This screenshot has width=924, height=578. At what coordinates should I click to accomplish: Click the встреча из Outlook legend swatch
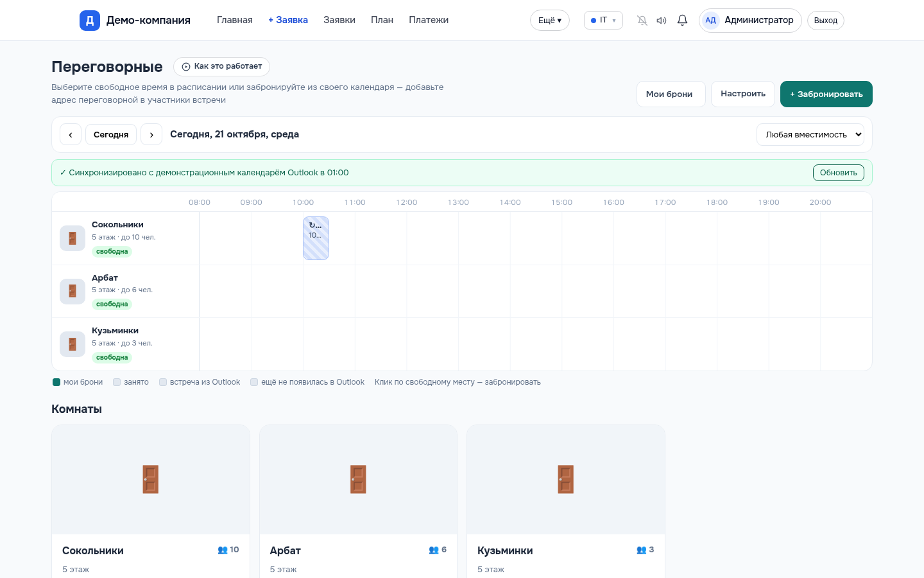coord(163,382)
